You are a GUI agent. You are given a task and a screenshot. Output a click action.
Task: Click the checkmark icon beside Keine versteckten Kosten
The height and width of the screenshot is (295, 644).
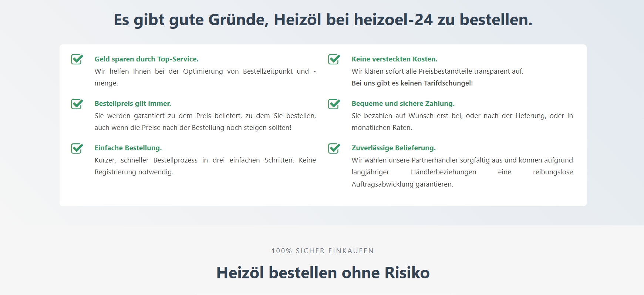tap(334, 59)
